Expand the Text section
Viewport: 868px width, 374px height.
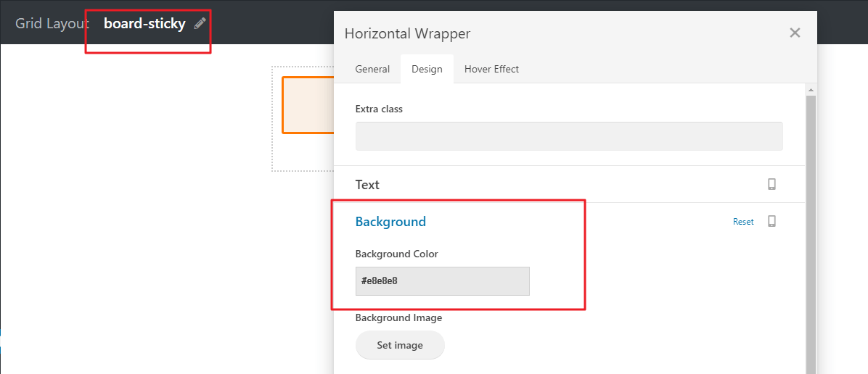[x=367, y=184]
